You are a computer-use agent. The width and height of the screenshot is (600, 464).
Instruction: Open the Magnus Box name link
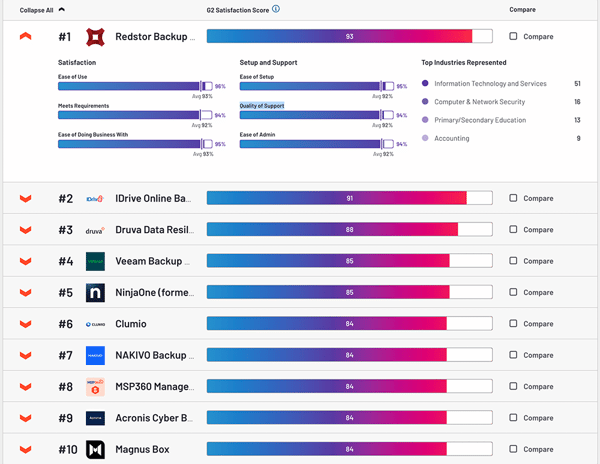[x=142, y=449]
